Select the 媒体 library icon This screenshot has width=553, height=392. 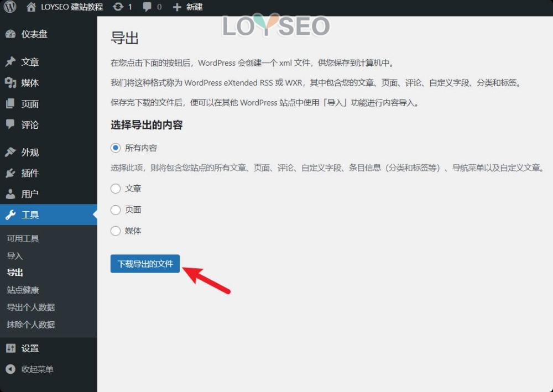[12, 83]
